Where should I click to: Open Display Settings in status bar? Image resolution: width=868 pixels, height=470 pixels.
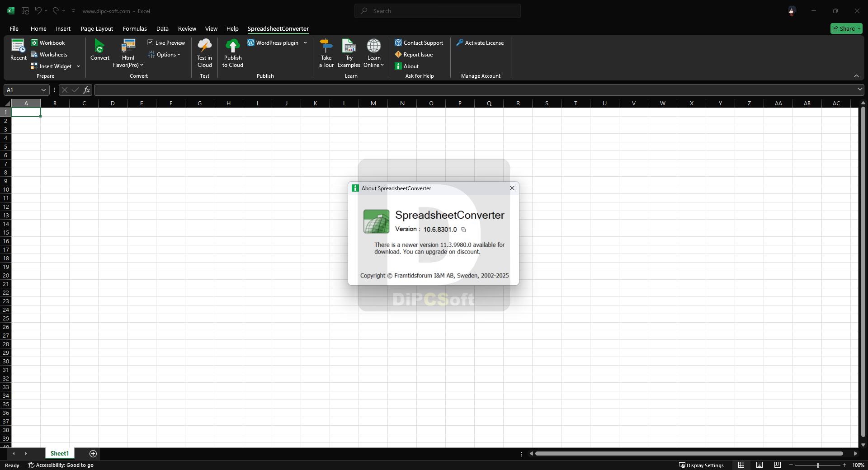click(701, 465)
